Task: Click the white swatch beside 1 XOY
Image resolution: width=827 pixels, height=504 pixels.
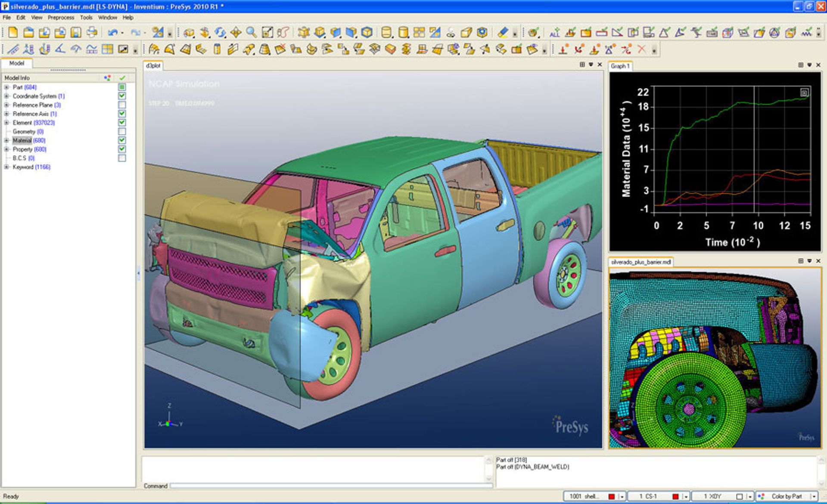Action: coord(739,496)
